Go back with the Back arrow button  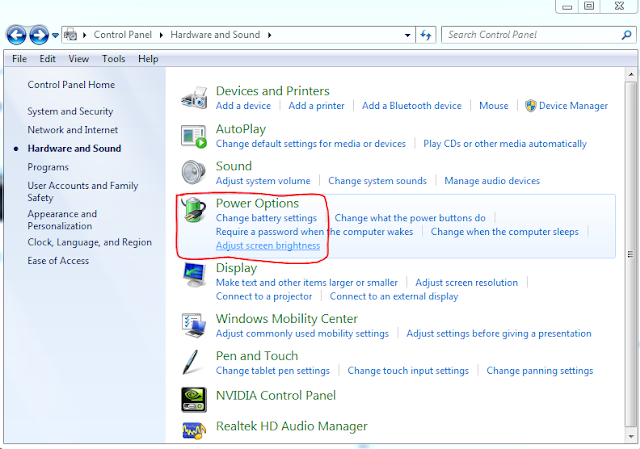16,35
